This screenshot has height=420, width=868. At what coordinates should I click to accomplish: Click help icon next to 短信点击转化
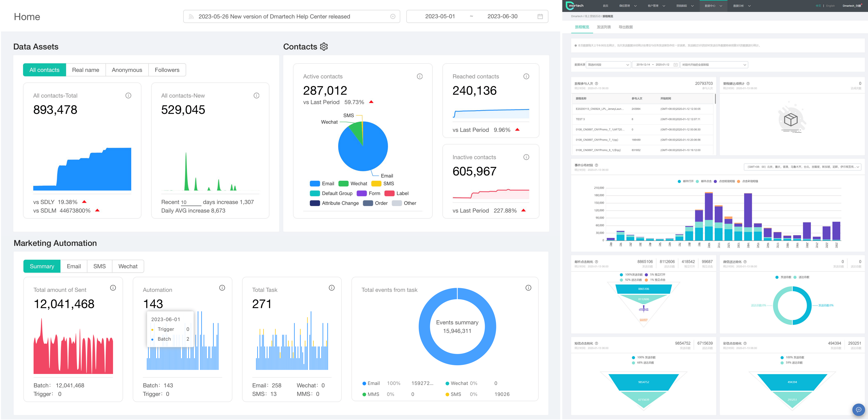point(596,343)
